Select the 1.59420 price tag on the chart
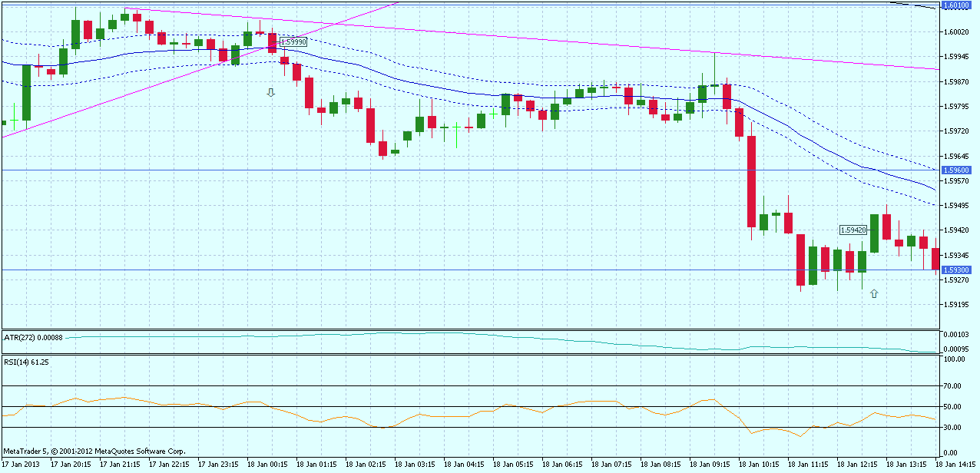 click(853, 229)
